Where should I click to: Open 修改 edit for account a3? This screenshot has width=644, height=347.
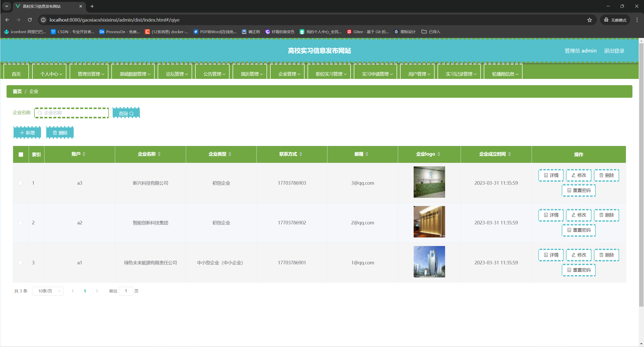click(579, 175)
